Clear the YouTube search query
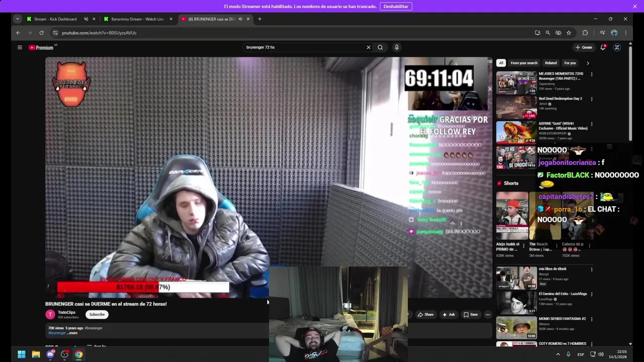Viewport: 644px width, 362px height. point(368,47)
